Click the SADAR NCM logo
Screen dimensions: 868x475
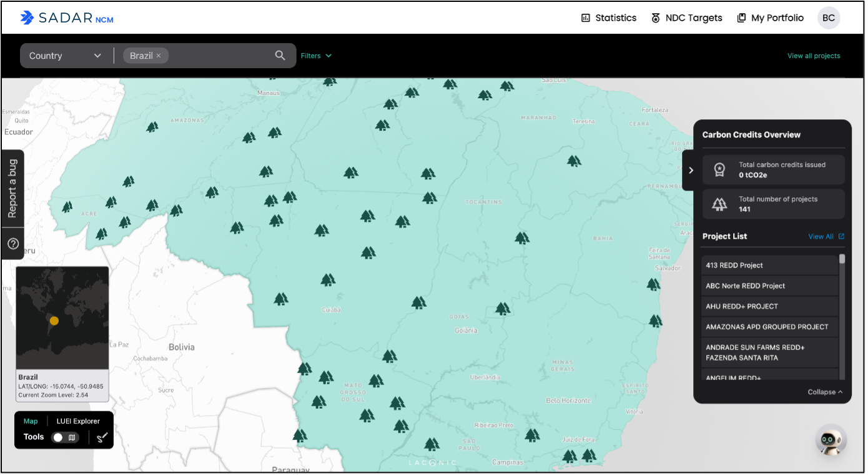point(67,18)
